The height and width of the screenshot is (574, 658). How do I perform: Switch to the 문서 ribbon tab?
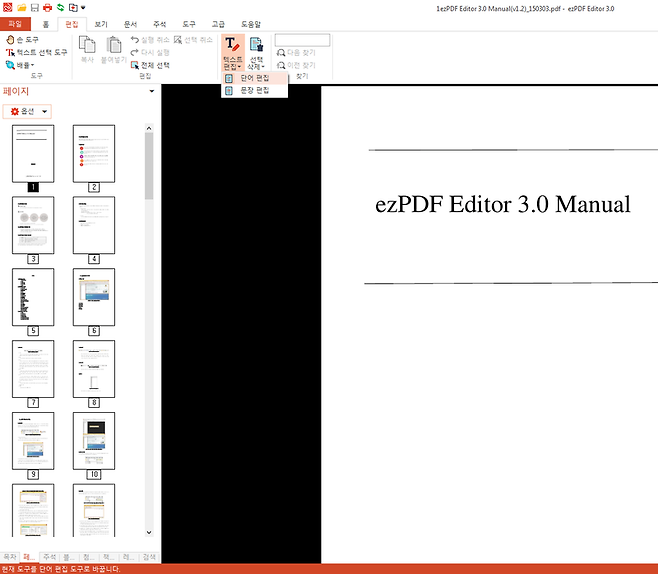(x=130, y=24)
